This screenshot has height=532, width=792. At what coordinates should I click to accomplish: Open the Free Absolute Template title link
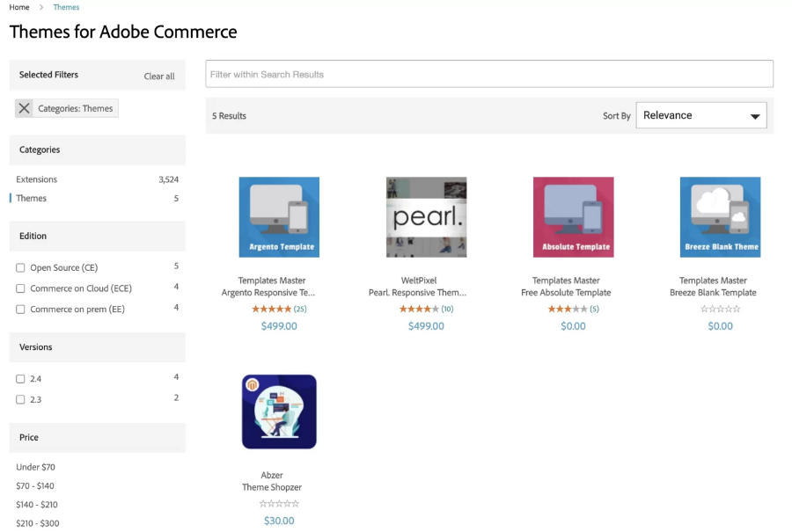[566, 292]
